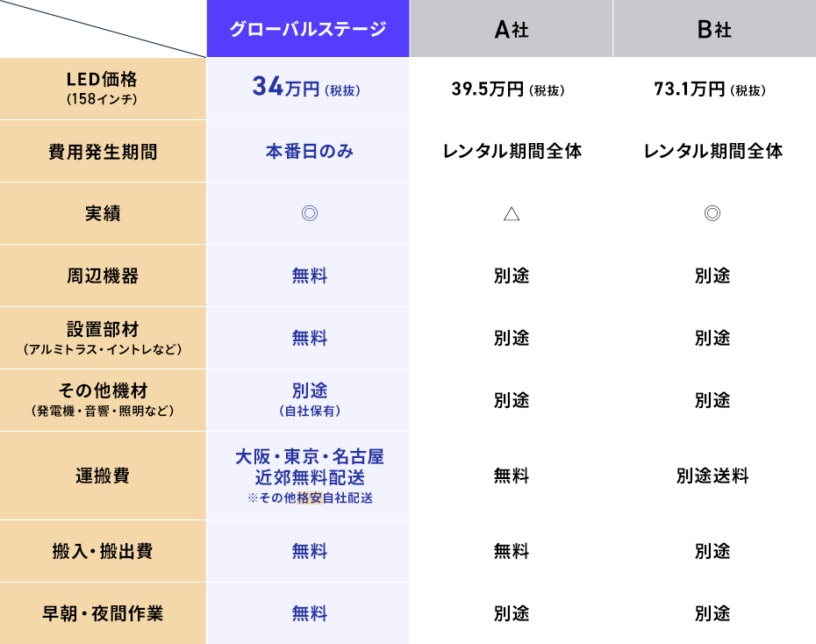Click the 搬入・搬出費 row label
This screenshot has width=816, height=644.
pyautogui.click(x=103, y=551)
